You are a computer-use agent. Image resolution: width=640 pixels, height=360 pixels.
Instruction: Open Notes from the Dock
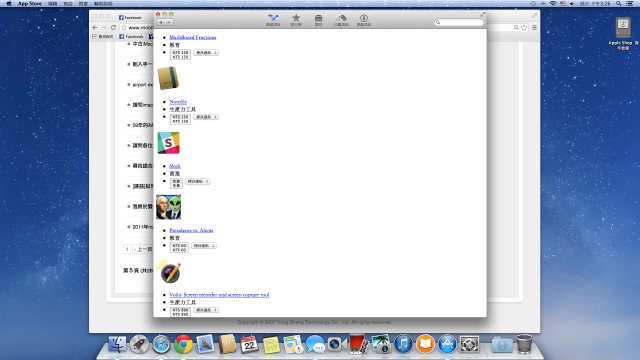tap(271, 344)
